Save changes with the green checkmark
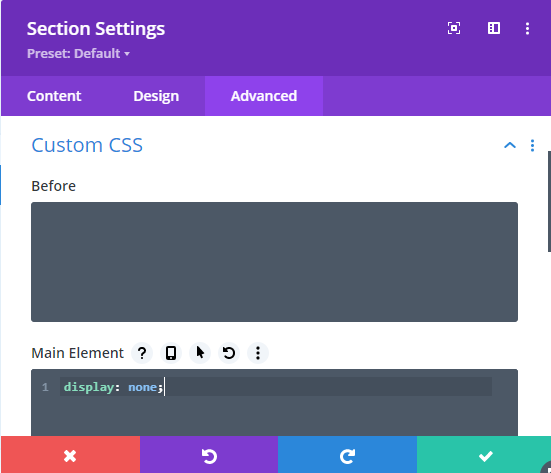551x473 pixels. tap(485, 456)
